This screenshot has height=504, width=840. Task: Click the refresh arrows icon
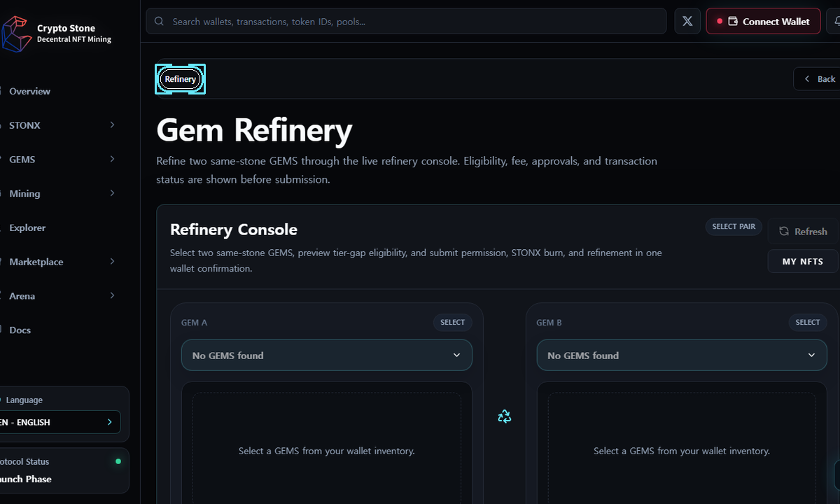[x=784, y=231]
